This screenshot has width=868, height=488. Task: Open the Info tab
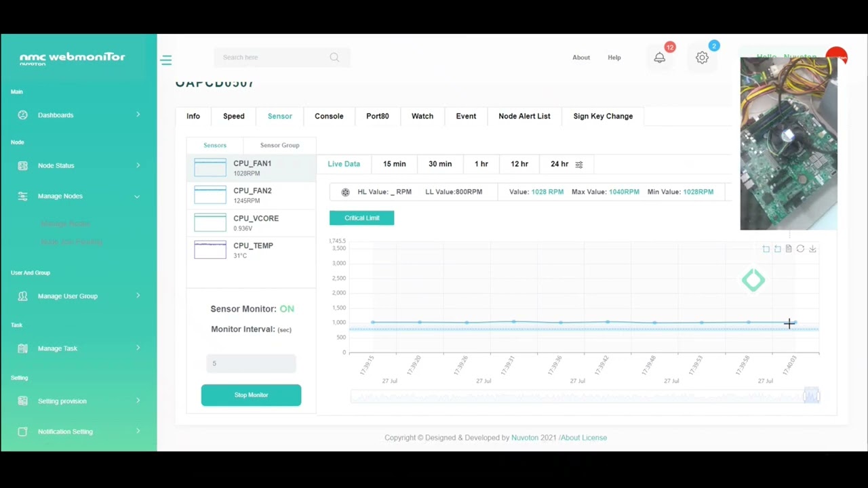click(x=193, y=116)
